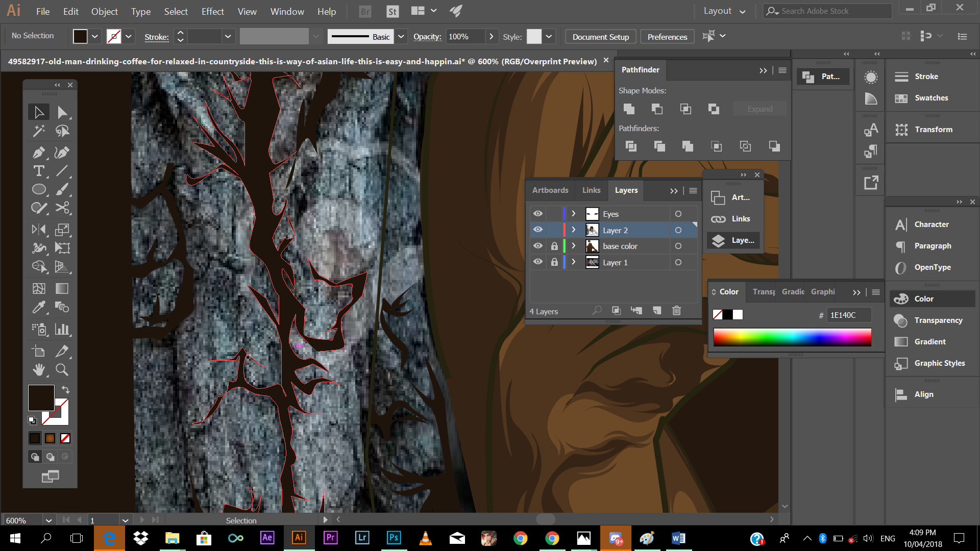Select the Curvature tool
980x551 pixels.
pyautogui.click(x=62, y=153)
